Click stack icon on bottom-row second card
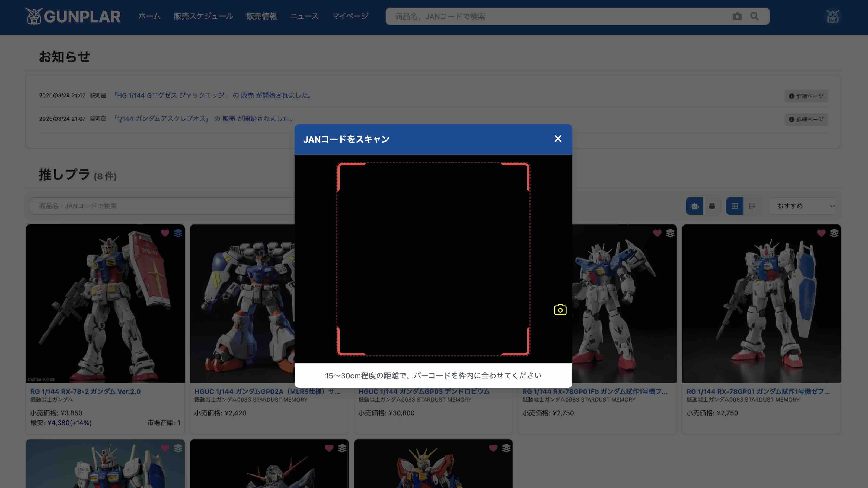The image size is (868, 488). pyautogui.click(x=342, y=448)
